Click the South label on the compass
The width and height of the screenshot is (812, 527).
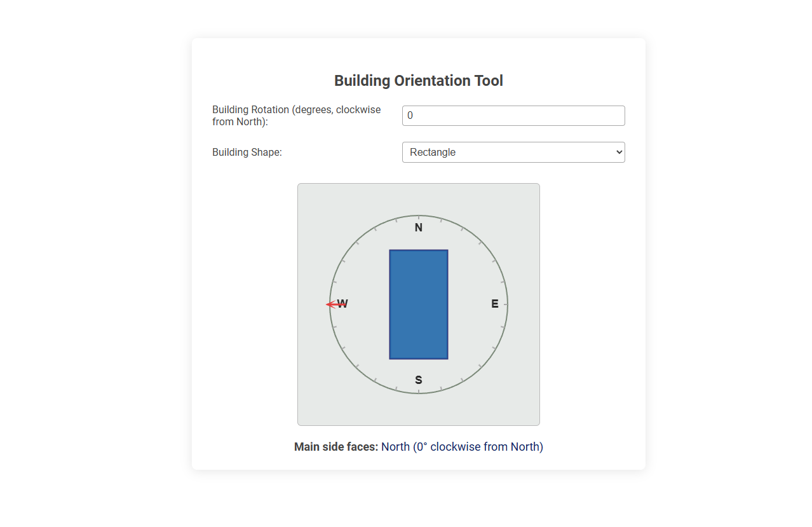click(418, 380)
